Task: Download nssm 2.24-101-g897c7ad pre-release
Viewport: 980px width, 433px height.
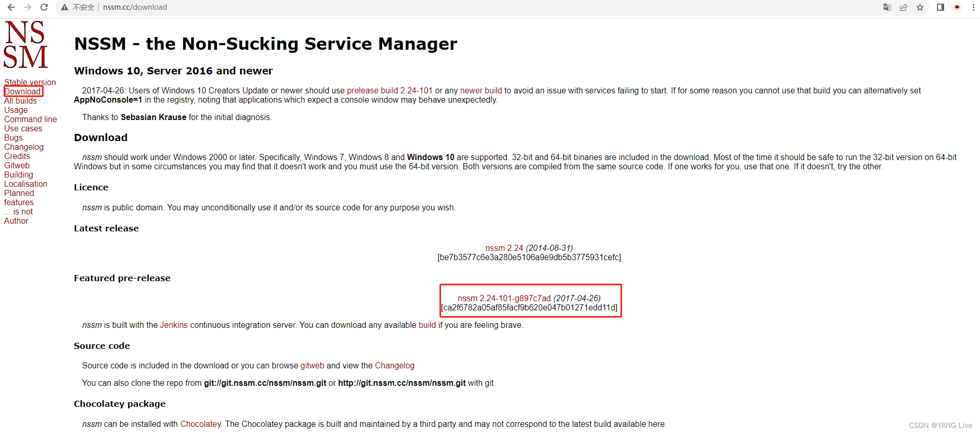Action: 504,298
